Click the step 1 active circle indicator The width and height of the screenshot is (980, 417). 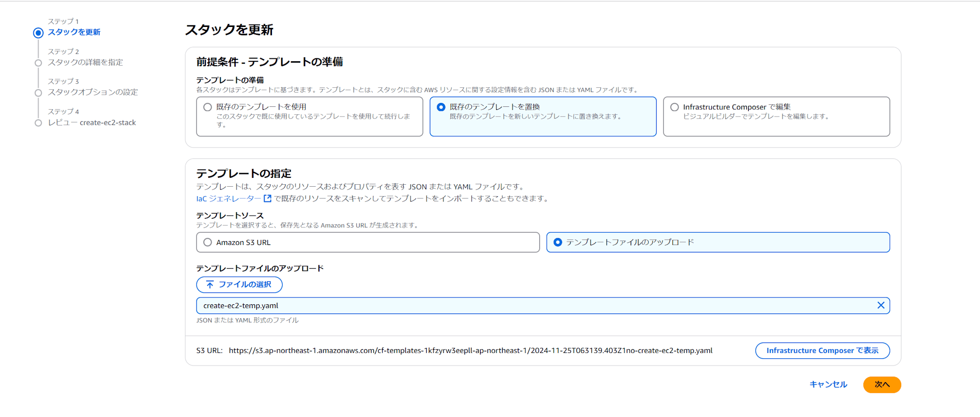38,33
